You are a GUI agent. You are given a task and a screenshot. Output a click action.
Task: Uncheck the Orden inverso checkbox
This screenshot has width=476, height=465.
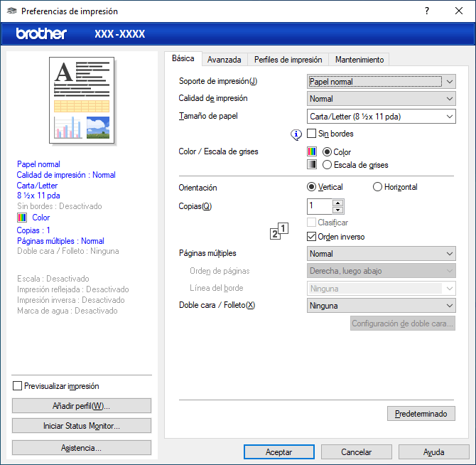tap(312, 236)
